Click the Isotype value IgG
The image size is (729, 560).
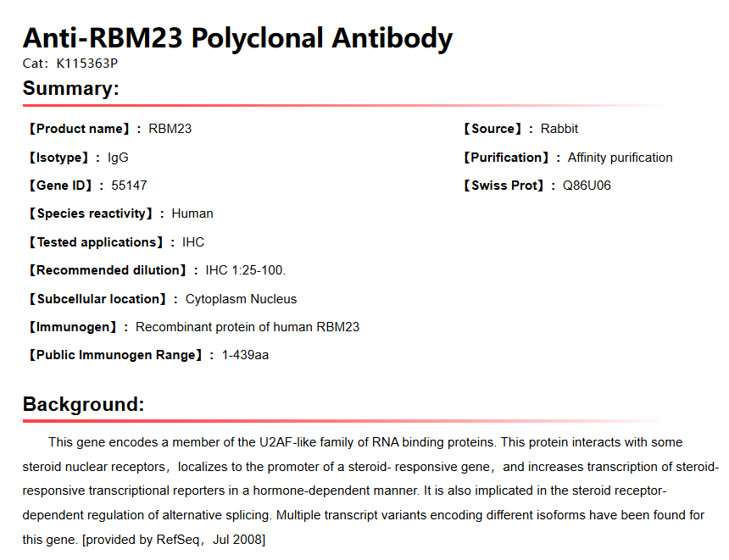click(x=118, y=158)
